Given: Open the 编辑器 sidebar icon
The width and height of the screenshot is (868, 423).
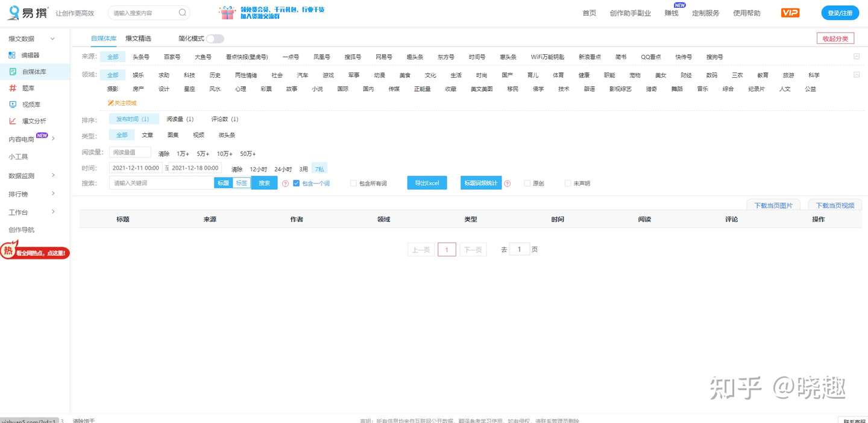Looking at the screenshot, I should click(12, 55).
